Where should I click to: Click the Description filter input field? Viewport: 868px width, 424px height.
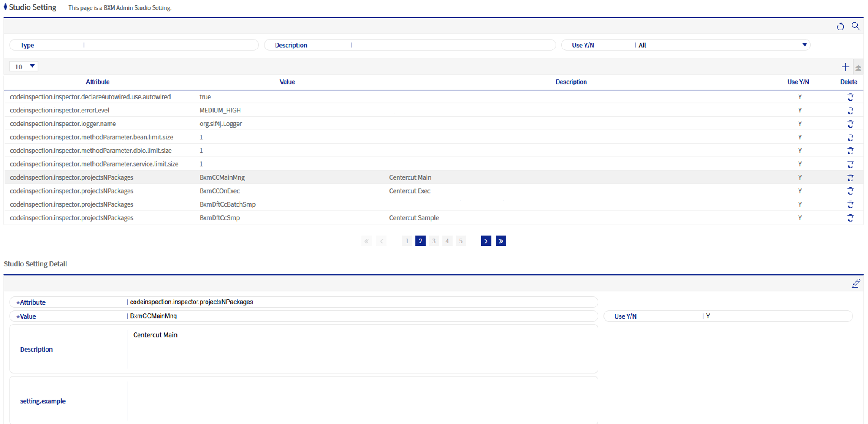pyautogui.click(x=451, y=45)
